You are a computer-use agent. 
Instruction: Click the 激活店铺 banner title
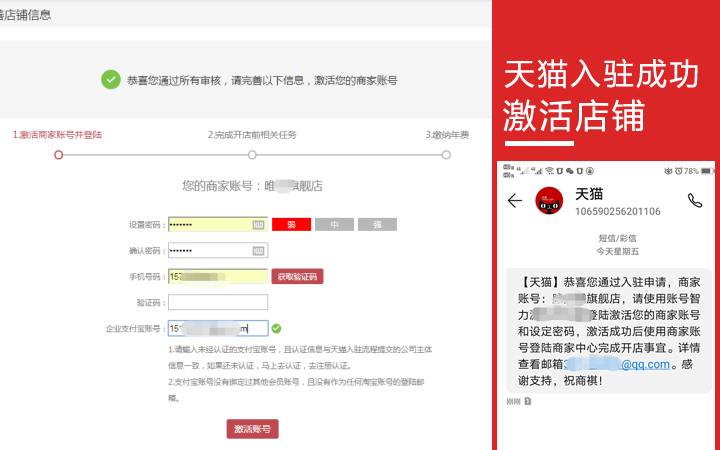tap(574, 115)
